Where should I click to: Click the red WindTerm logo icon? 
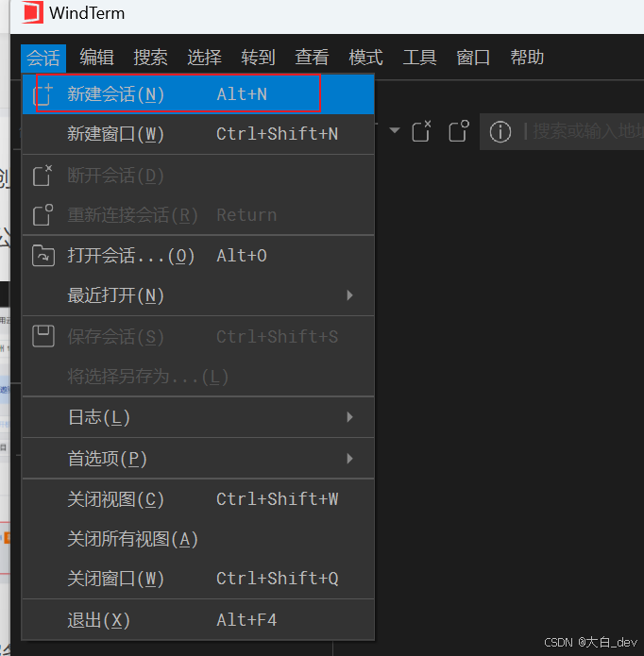click(x=33, y=12)
